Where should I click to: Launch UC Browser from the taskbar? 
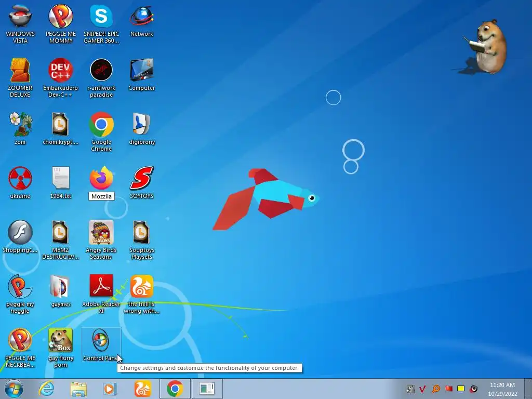click(142, 389)
